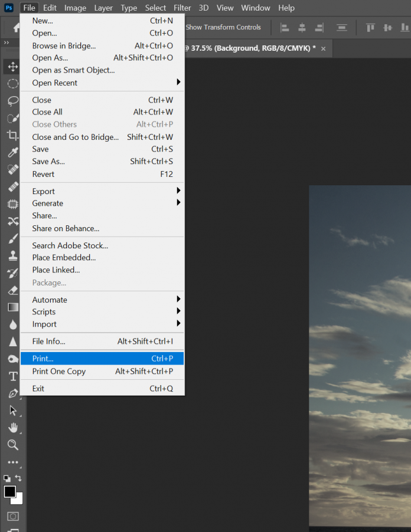Select the Clone Stamp tool
411x532 pixels.
coord(12,255)
